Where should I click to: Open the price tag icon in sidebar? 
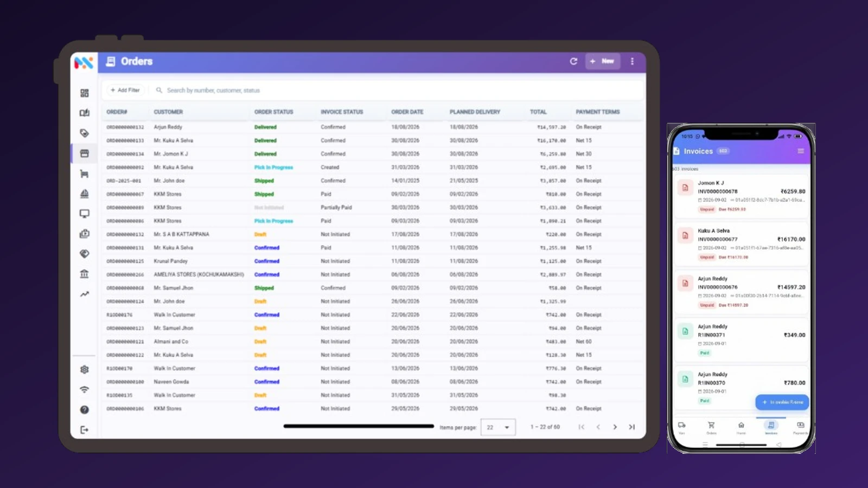pos(84,133)
